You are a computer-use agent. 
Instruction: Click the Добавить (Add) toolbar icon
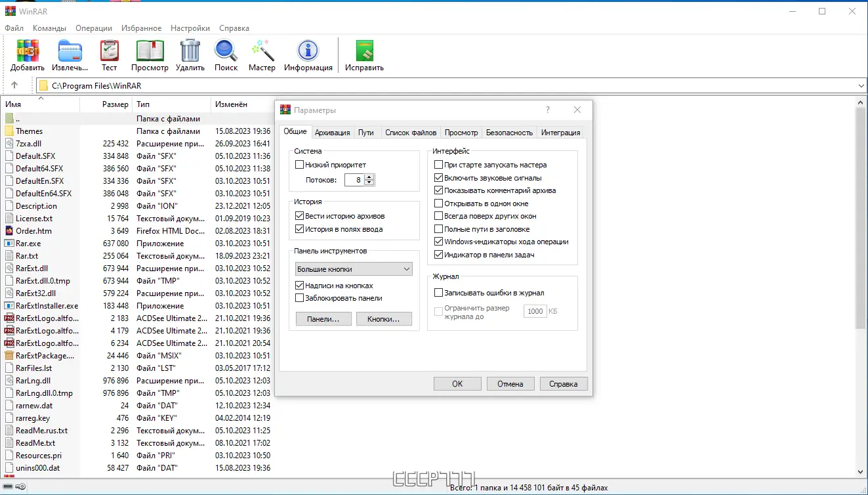(x=28, y=51)
